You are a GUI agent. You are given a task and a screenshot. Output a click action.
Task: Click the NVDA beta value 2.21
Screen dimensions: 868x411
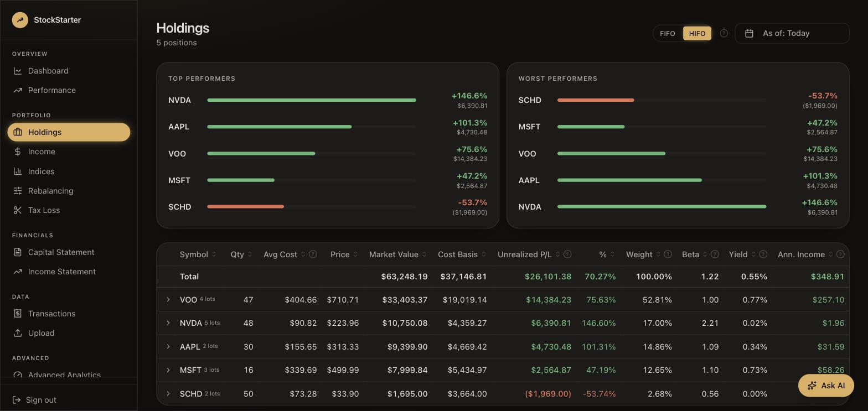click(x=710, y=323)
